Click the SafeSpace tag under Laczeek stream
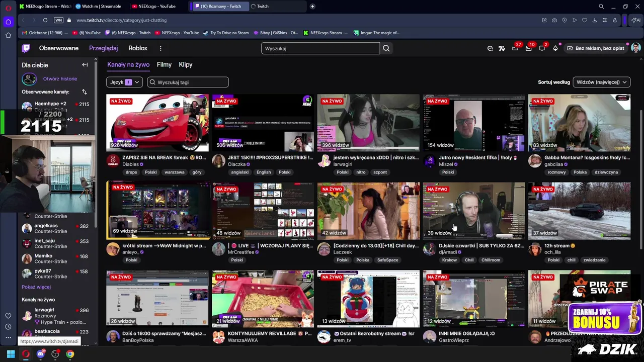 coord(388,260)
